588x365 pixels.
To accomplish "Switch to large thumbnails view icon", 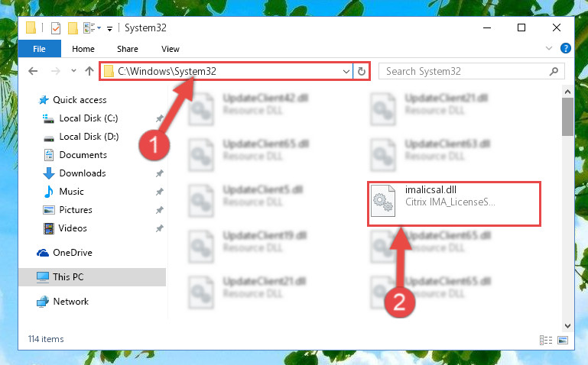I will 563,340.
